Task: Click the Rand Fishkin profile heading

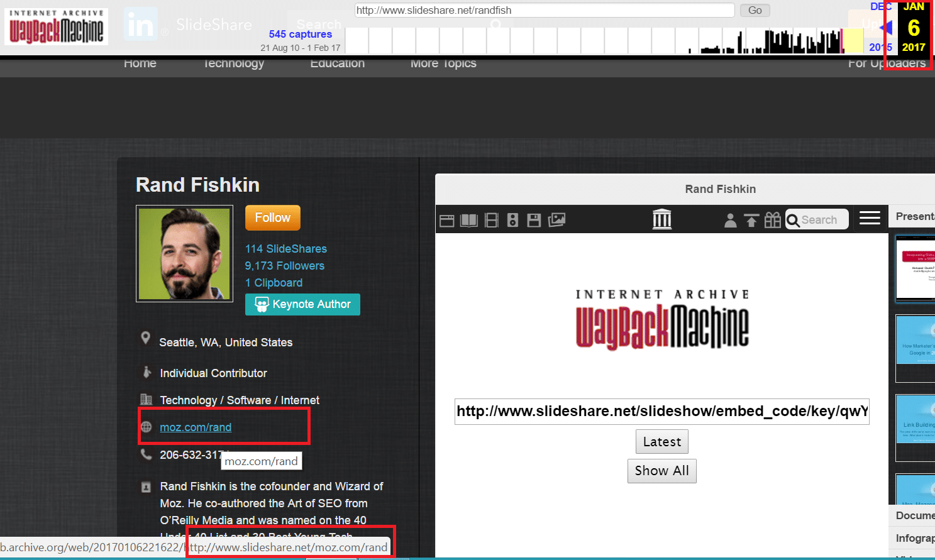Action: click(x=197, y=185)
